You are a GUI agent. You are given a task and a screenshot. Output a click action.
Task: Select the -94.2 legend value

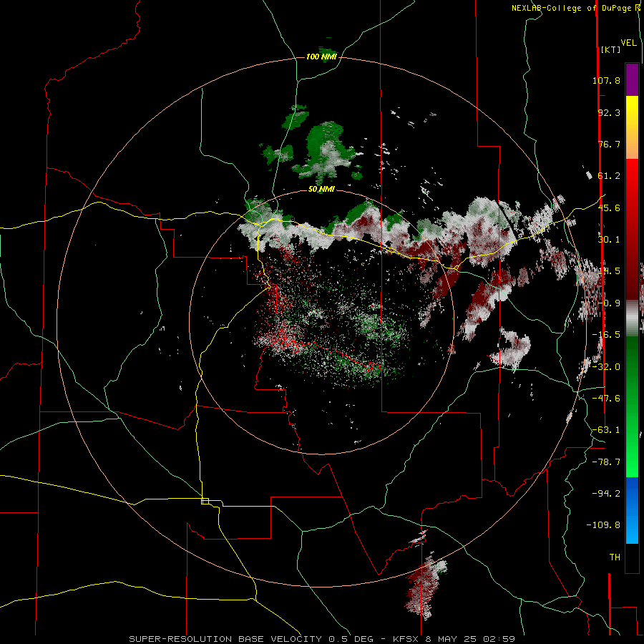pos(606,494)
